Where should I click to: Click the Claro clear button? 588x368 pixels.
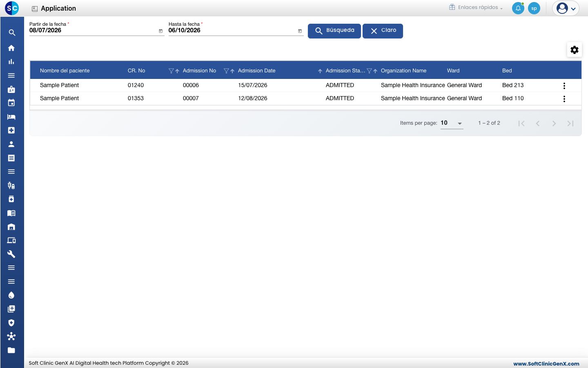383,31
